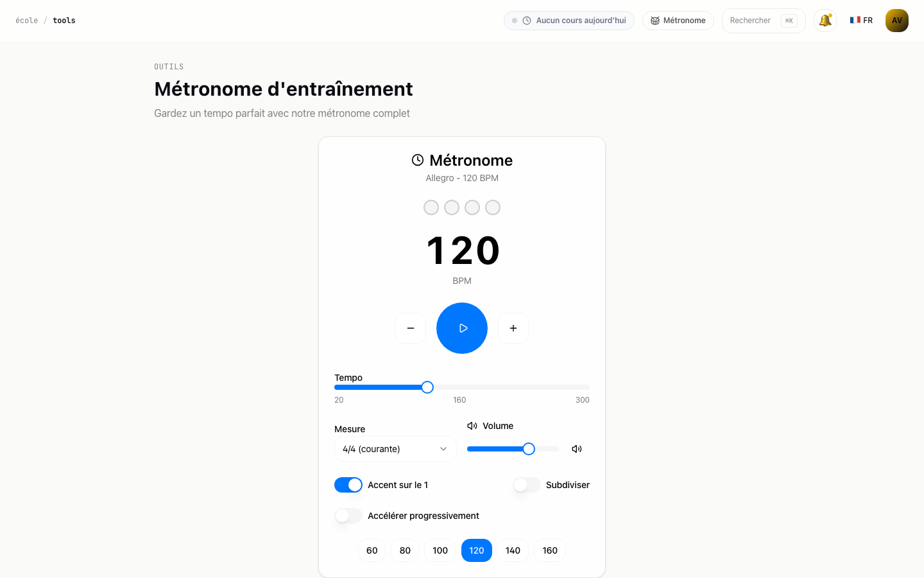The height and width of the screenshot is (578, 924).
Task: Open the Rechercher search field
Action: click(x=764, y=21)
